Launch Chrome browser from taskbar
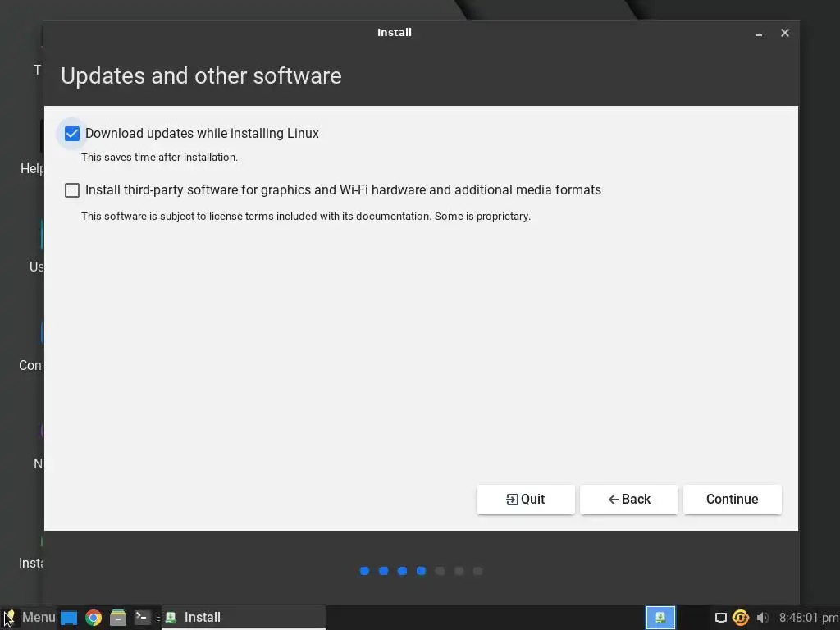840x630 pixels. tap(94, 618)
